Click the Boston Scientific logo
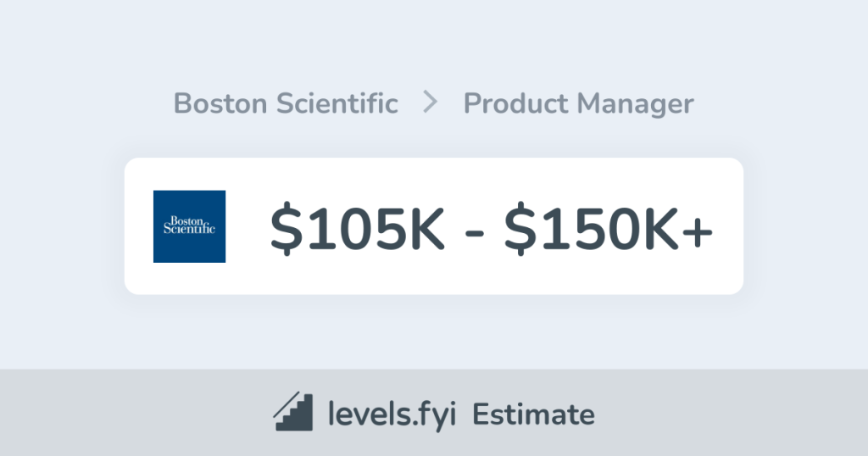The width and height of the screenshot is (868, 456). click(x=189, y=226)
